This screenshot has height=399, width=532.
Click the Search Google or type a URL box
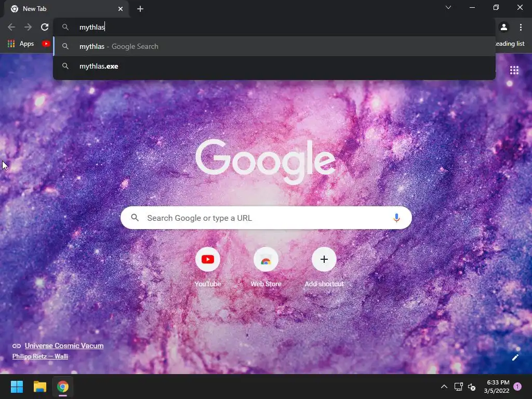(266, 218)
